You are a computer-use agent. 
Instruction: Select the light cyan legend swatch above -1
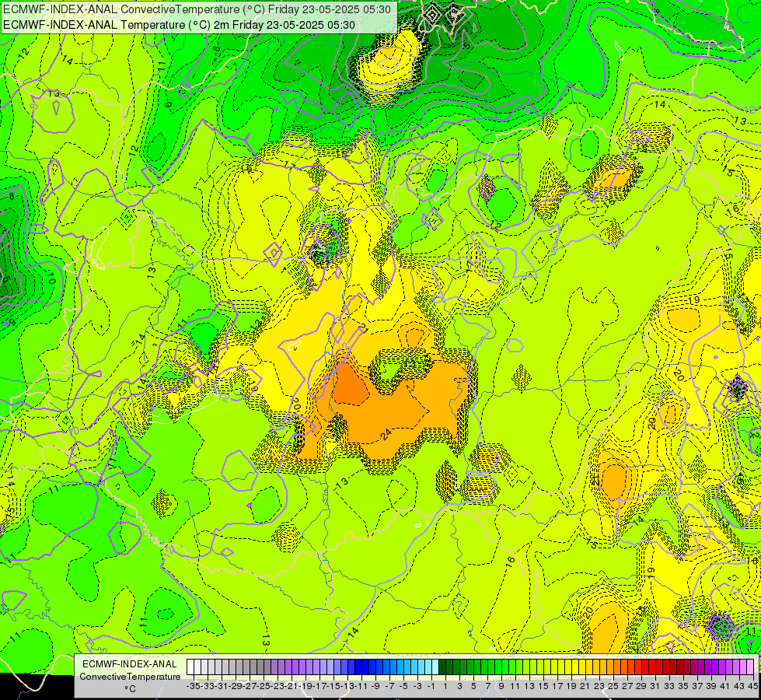click(428, 667)
